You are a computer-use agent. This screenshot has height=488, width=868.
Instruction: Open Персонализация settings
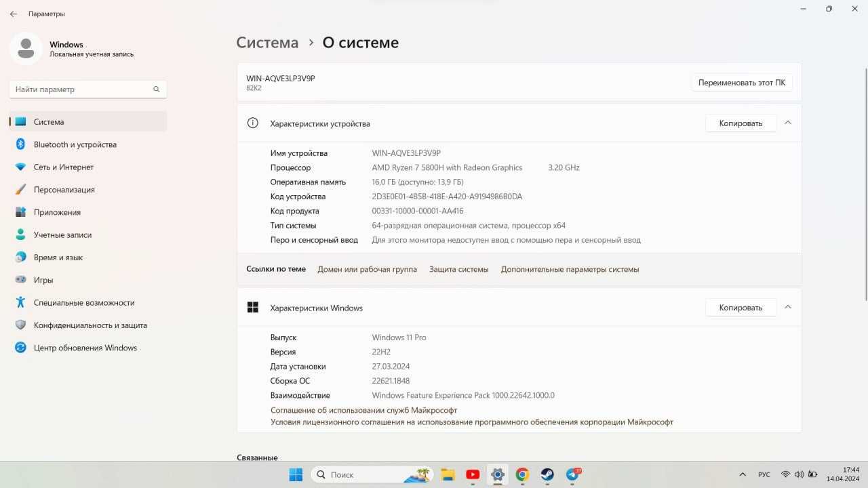pos(88,190)
